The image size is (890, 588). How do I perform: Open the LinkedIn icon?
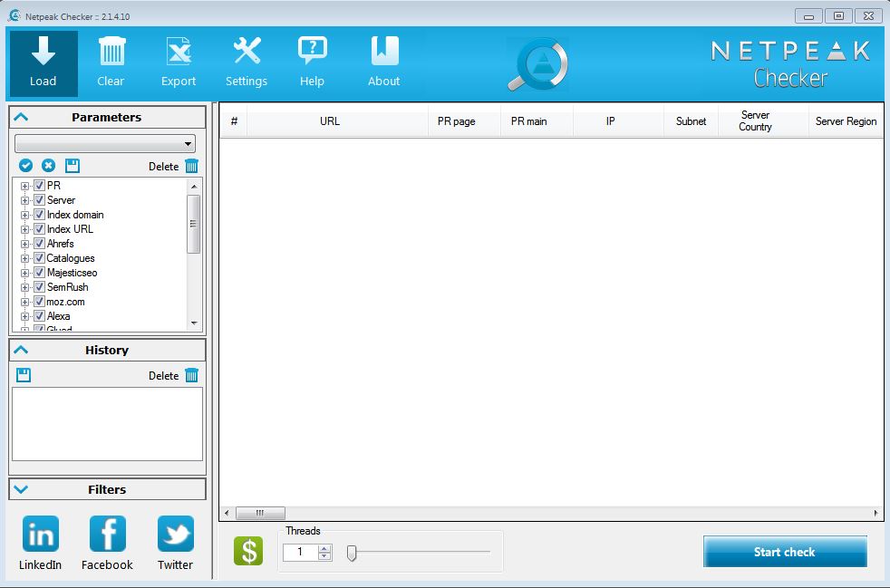click(x=41, y=535)
